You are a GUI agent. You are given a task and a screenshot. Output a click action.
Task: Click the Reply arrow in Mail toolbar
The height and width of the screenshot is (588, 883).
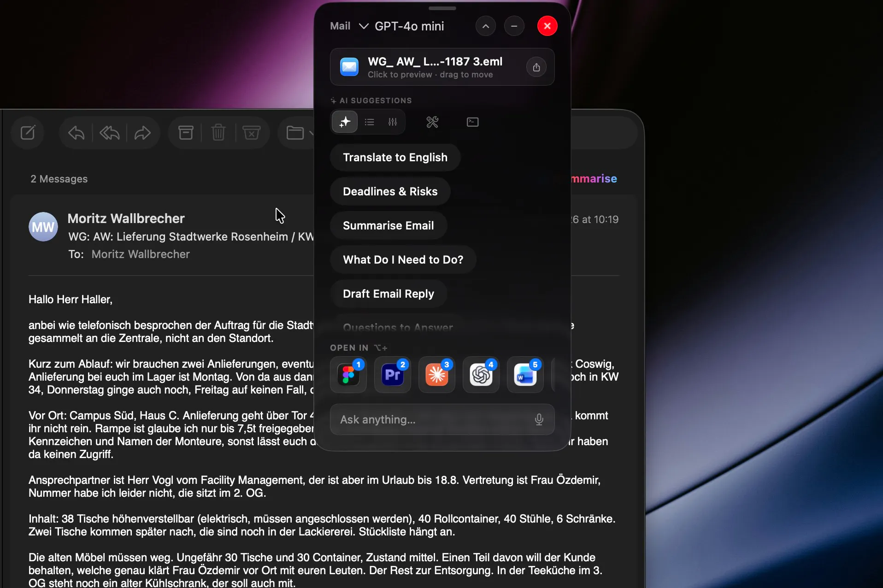(76, 133)
